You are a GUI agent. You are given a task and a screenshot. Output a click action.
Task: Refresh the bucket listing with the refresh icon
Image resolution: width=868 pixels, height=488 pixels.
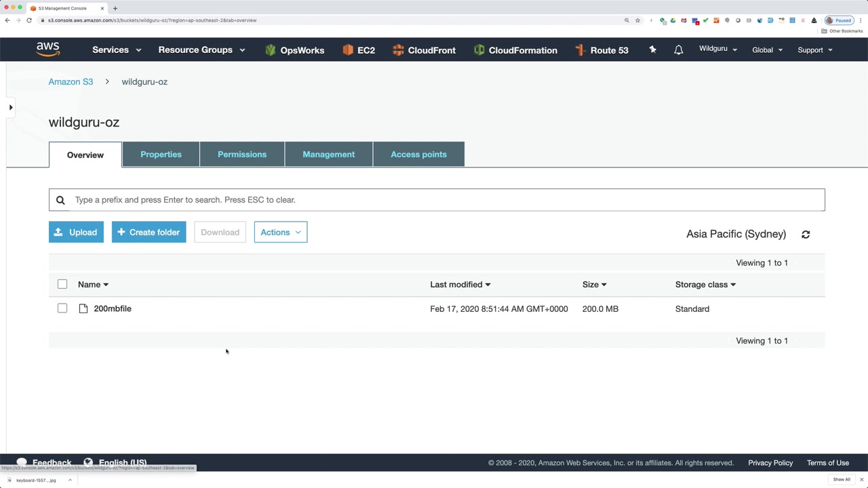coord(806,235)
